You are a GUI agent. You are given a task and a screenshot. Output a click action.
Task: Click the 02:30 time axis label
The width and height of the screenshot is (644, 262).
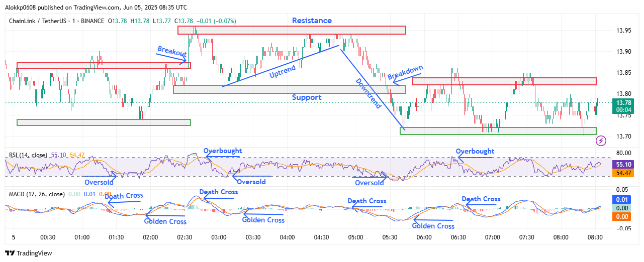184,237
